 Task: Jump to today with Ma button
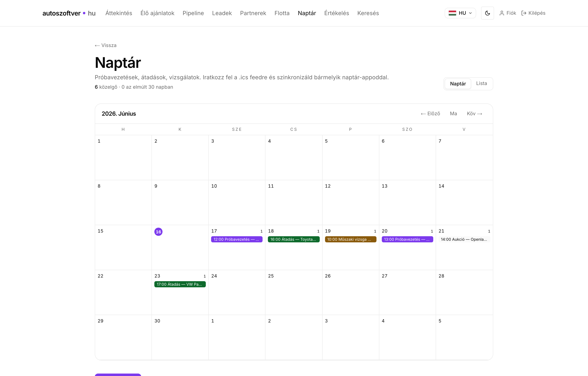[x=453, y=114]
